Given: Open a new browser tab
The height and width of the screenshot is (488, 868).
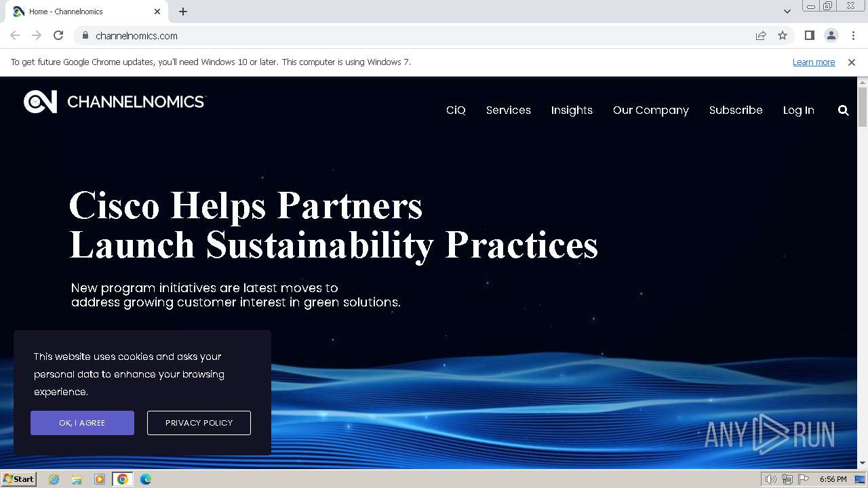Looking at the screenshot, I should pyautogui.click(x=183, y=12).
